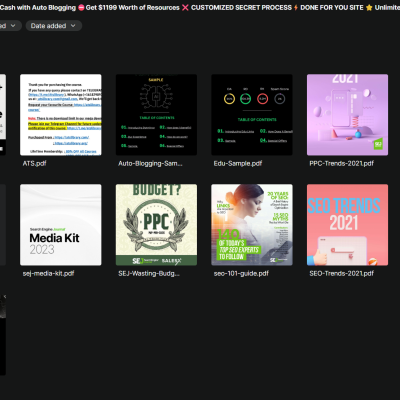400x400 pixels.
Task: Select the Edu-Sample.pdf file name
Action: point(238,163)
